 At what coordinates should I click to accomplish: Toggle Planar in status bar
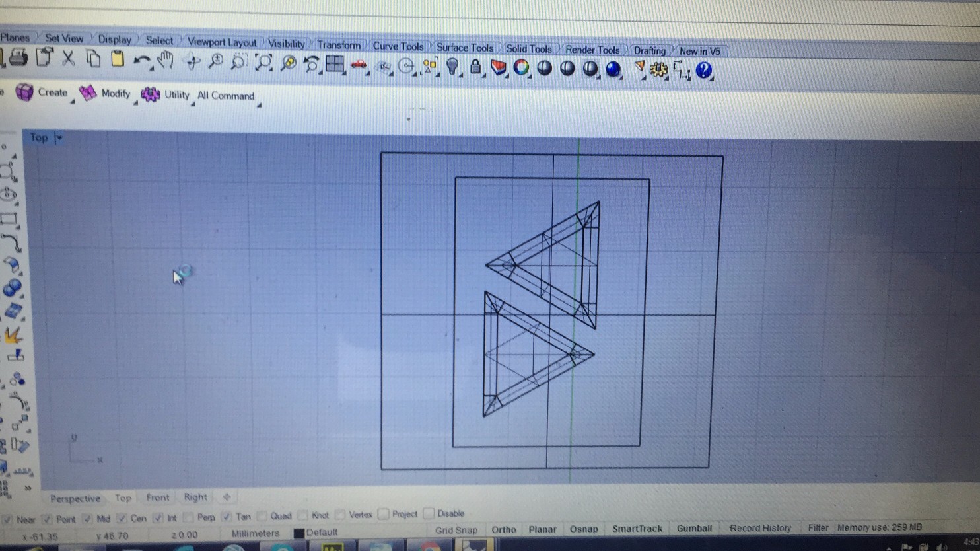(542, 529)
